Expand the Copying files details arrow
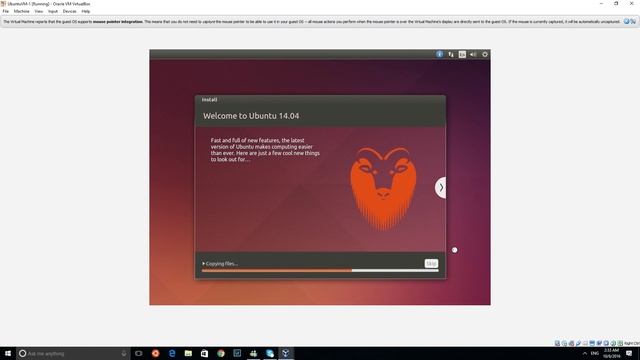Image resolution: width=640 pixels, height=360 pixels. point(203,264)
